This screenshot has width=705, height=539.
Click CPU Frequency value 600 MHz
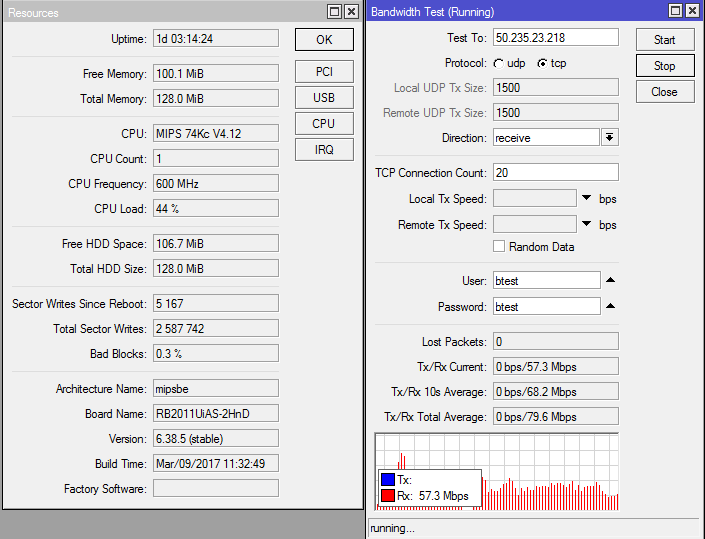click(216, 183)
